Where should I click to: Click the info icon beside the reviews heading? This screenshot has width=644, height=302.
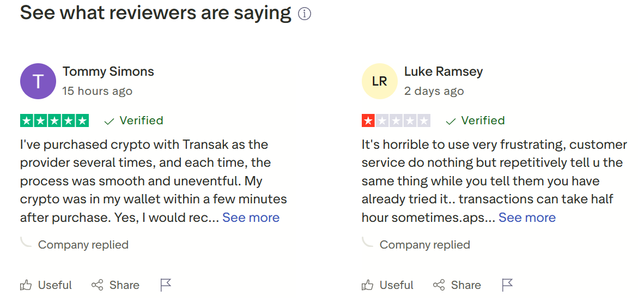tap(305, 14)
